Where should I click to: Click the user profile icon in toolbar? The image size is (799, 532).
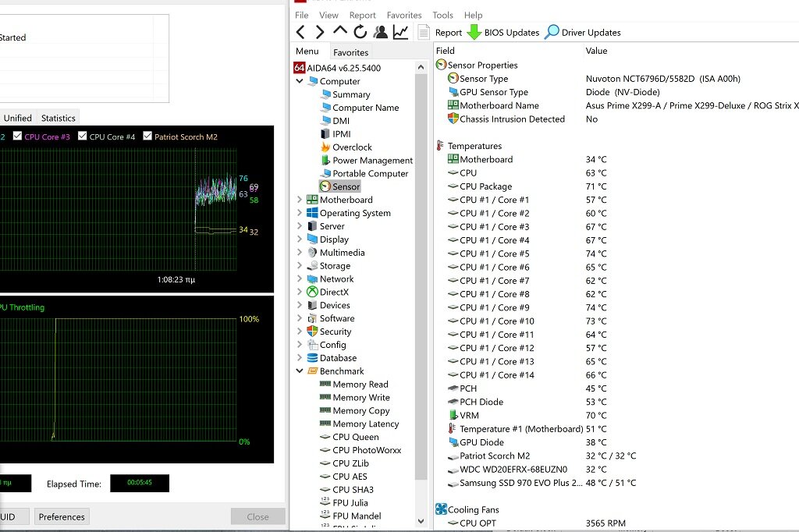pyautogui.click(x=380, y=32)
